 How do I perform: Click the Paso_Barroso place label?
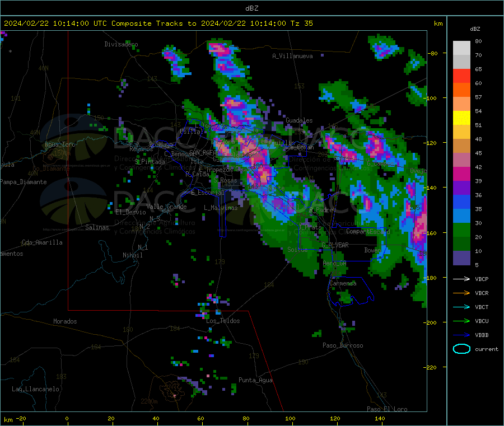pos(343,345)
